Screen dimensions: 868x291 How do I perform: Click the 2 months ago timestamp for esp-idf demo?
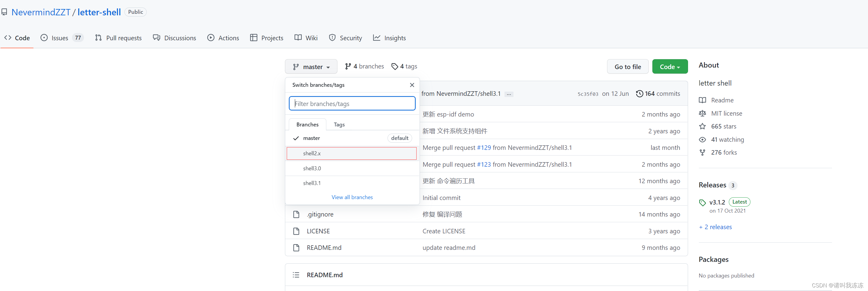(x=660, y=114)
